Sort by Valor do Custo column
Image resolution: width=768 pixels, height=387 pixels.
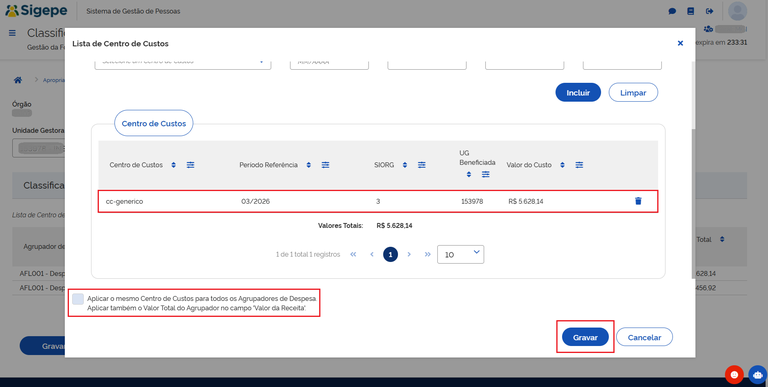pos(562,165)
